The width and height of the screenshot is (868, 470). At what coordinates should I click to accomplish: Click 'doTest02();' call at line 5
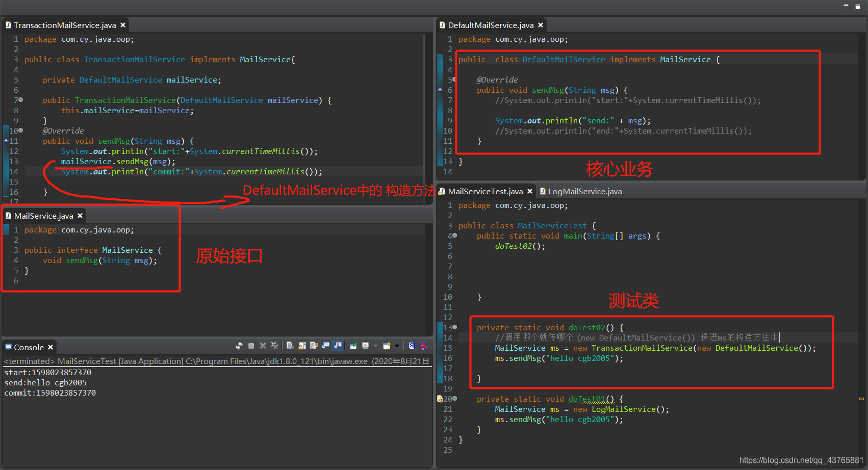click(x=520, y=246)
